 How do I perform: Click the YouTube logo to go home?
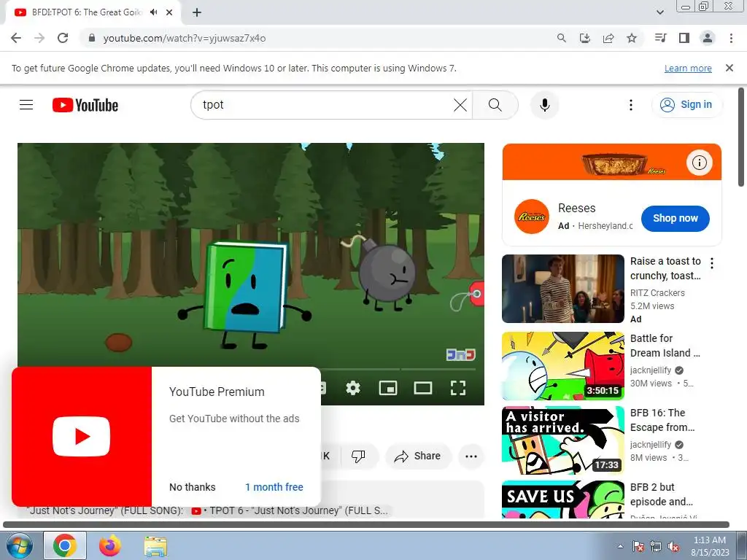pyautogui.click(x=85, y=105)
